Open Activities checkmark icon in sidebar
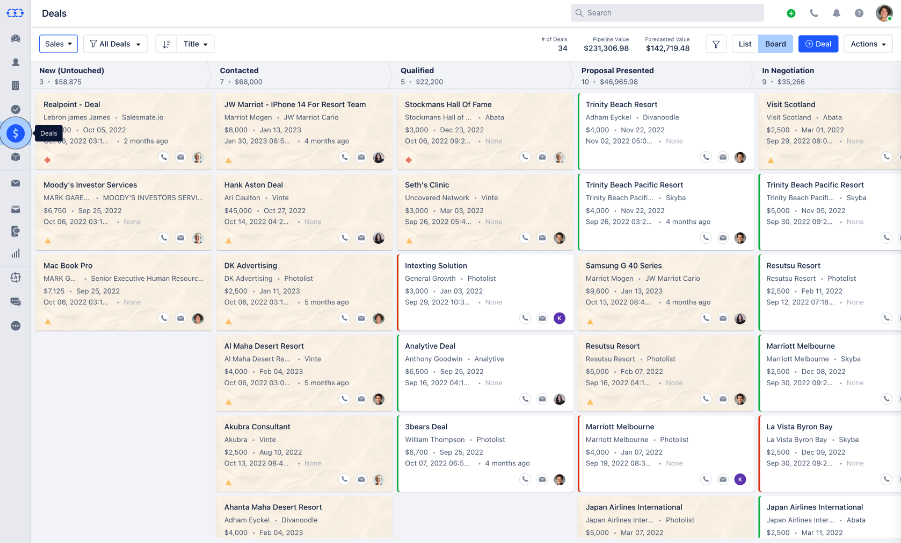Screen dimensions: 901x543 (x=16, y=109)
